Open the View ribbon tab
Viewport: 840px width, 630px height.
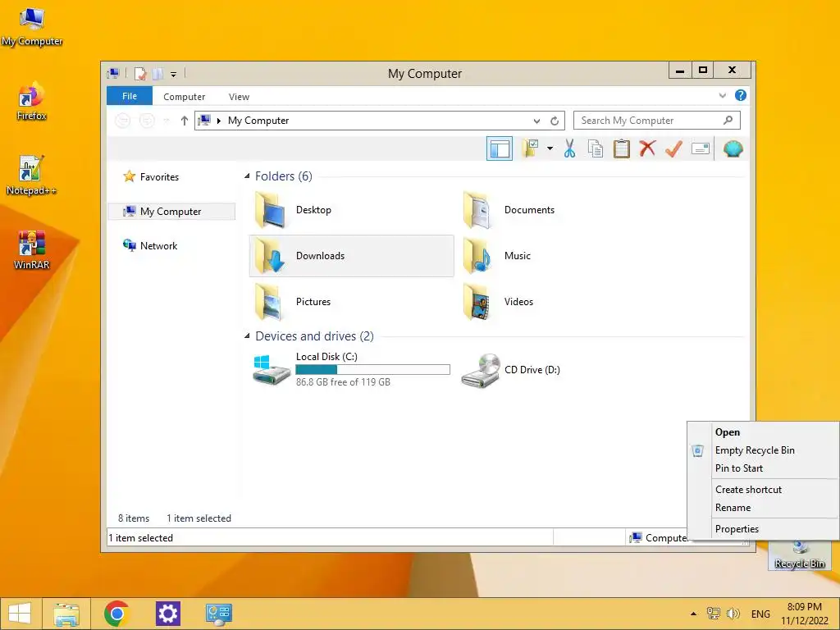pyautogui.click(x=239, y=97)
